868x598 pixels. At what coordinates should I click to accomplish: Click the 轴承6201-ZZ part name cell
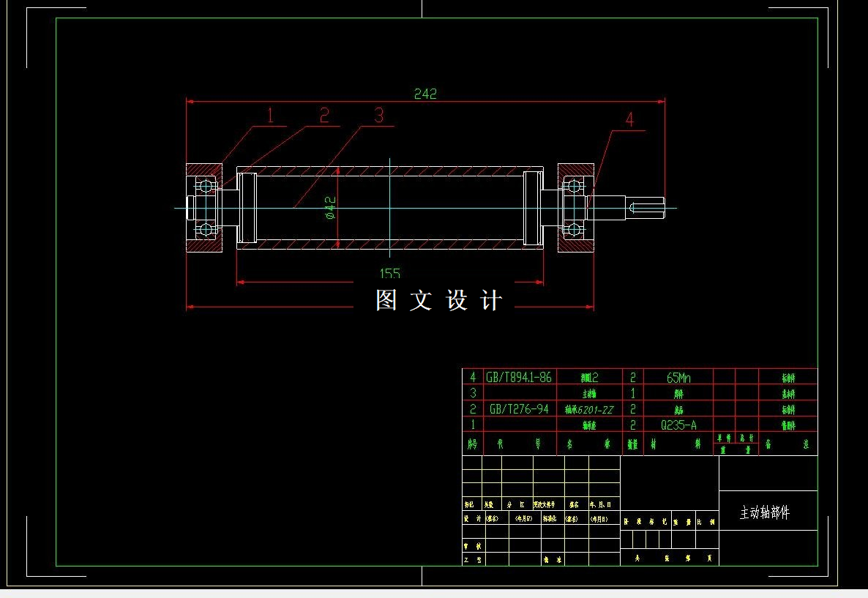(x=589, y=410)
